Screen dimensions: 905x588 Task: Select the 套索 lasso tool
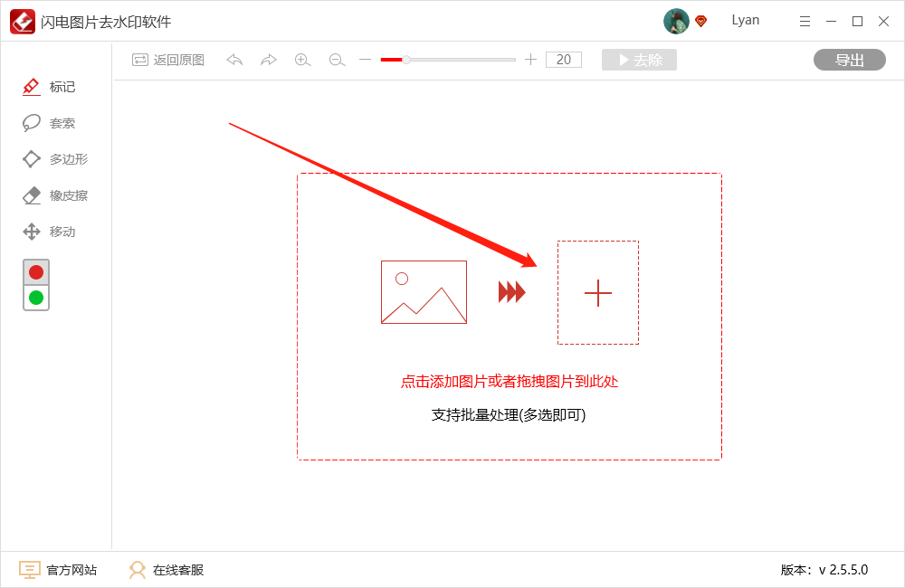pyautogui.click(x=49, y=123)
